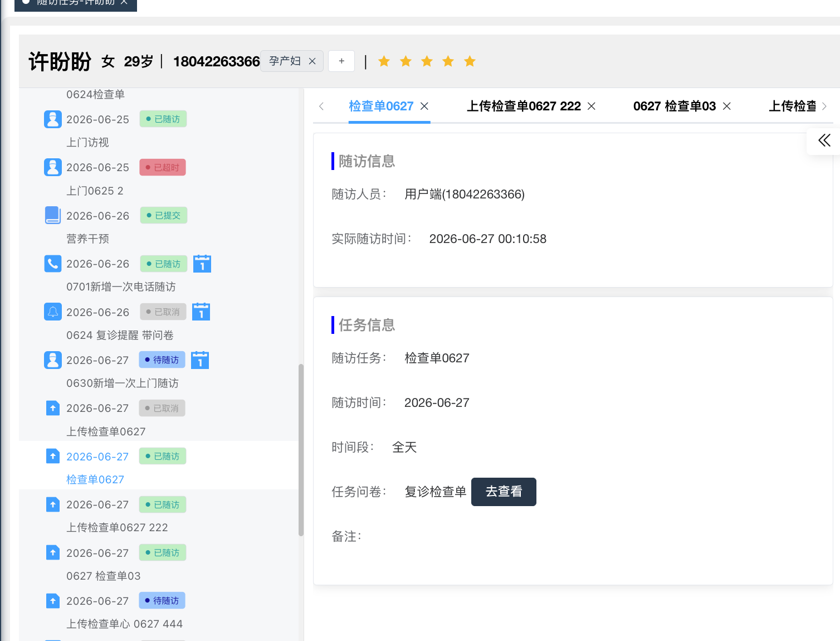Click 全天 time period value
Screen dimensions: 840x641
pos(404,447)
